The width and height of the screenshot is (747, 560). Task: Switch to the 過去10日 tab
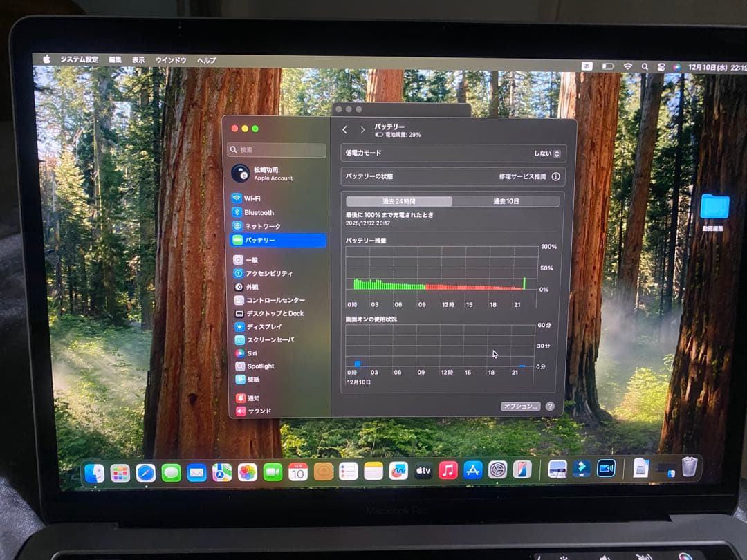pyautogui.click(x=506, y=200)
